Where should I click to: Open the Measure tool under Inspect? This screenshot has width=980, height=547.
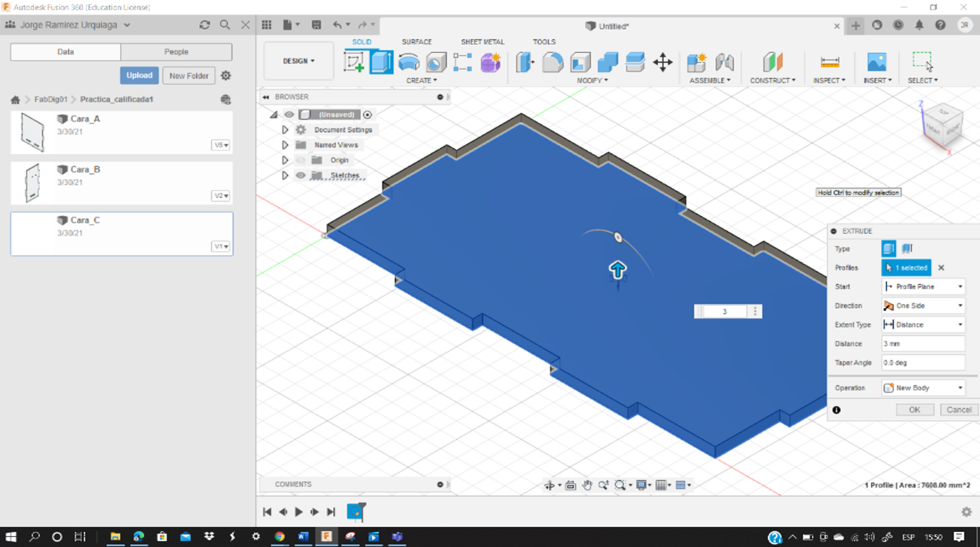tap(829, 62)
